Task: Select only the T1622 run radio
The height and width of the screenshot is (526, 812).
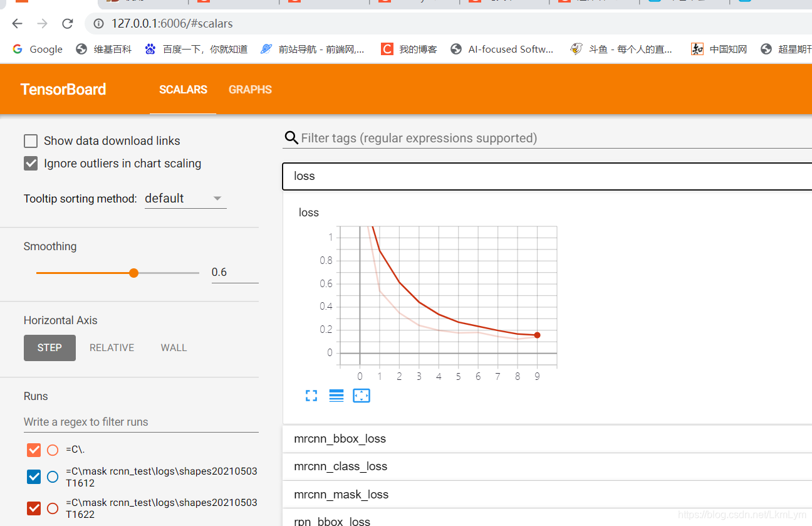Action: [x=53, y=508]
